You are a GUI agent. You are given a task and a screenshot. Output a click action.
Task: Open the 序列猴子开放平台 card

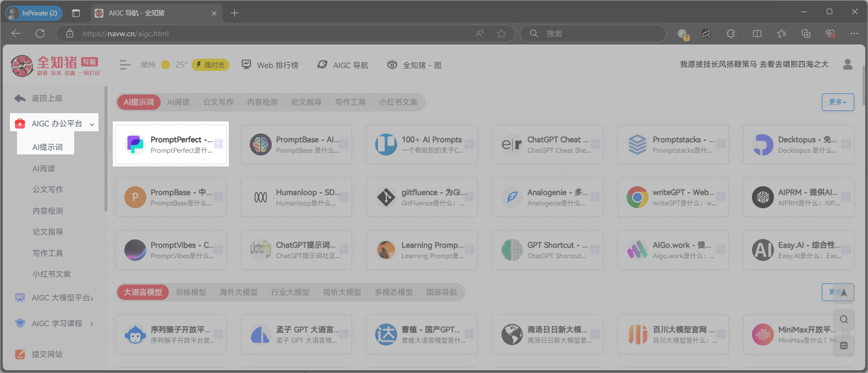point(171,335)
